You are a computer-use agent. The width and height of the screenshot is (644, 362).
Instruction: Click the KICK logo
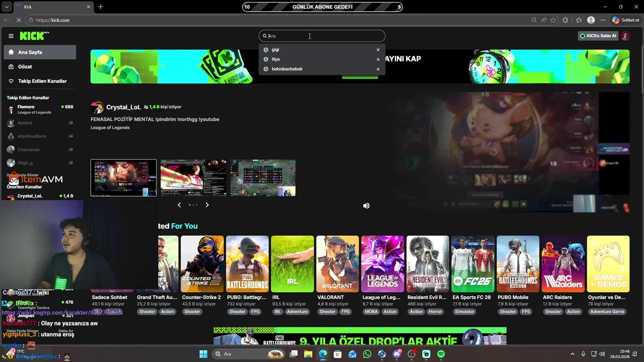click(33, 36)
